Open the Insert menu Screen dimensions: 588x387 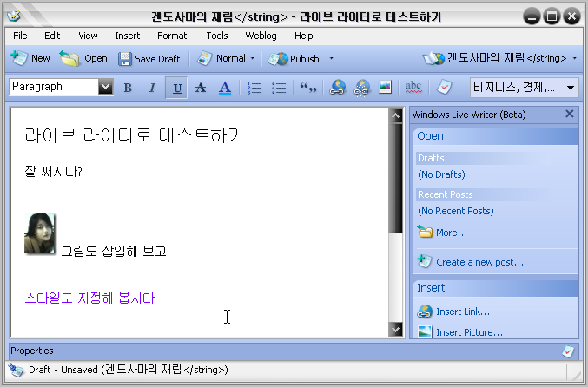(127, 36)
